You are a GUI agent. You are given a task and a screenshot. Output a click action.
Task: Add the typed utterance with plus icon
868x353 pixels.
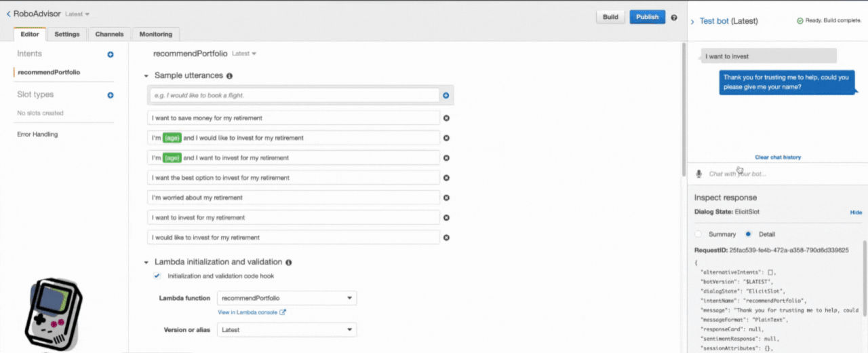tap(446, 96)
